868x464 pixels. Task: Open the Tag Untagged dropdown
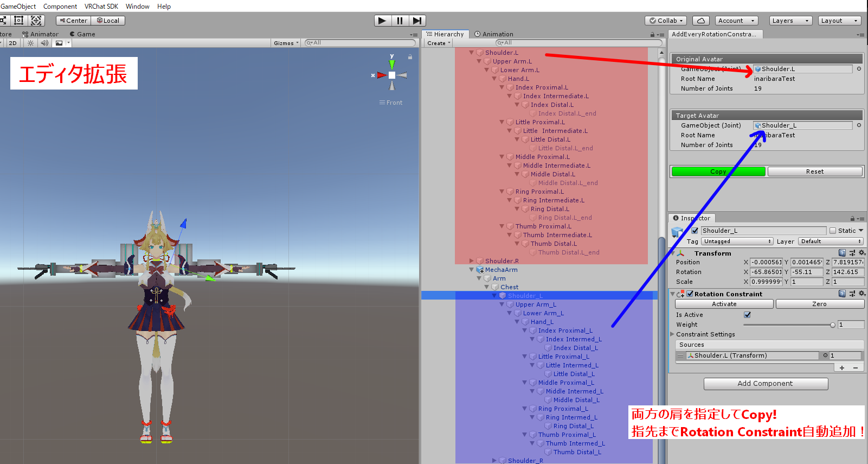click(737, 241)
